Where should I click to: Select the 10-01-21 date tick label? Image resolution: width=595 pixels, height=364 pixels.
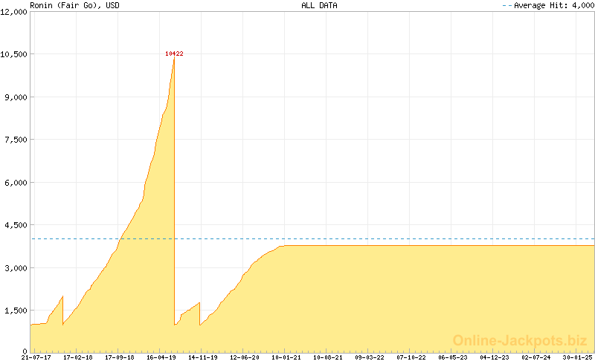(x=286, y=357)
